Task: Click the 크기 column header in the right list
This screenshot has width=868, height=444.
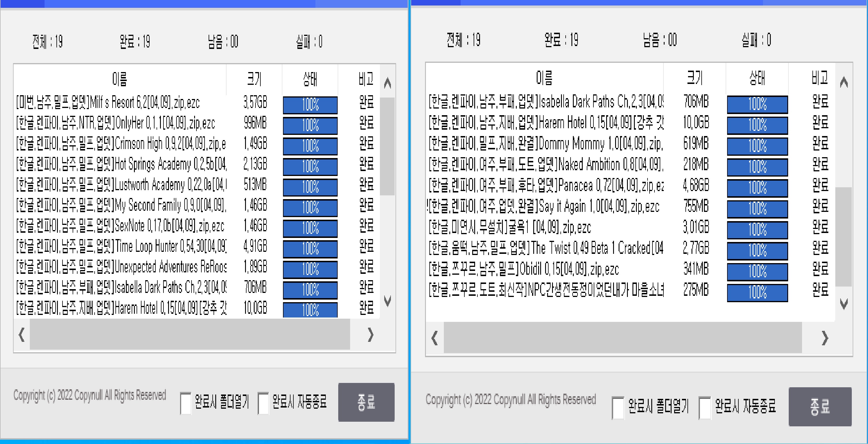Action: click(x=694, y=78)
